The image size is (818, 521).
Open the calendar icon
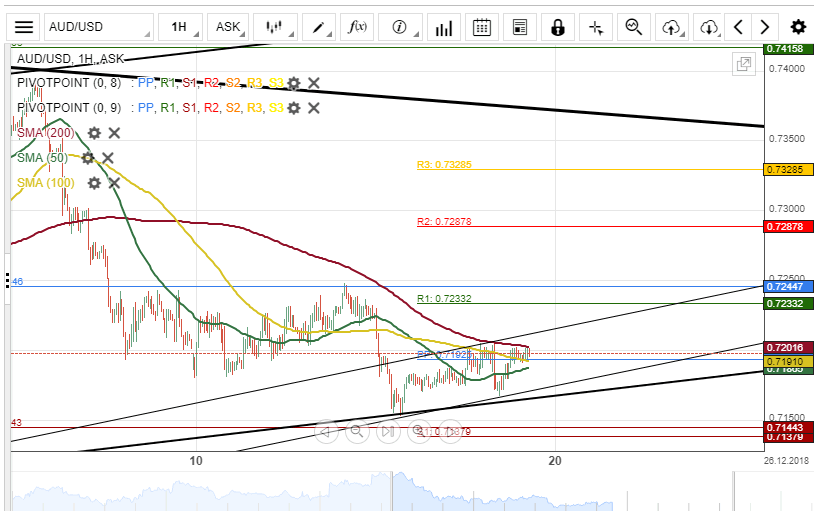point(482,27)
